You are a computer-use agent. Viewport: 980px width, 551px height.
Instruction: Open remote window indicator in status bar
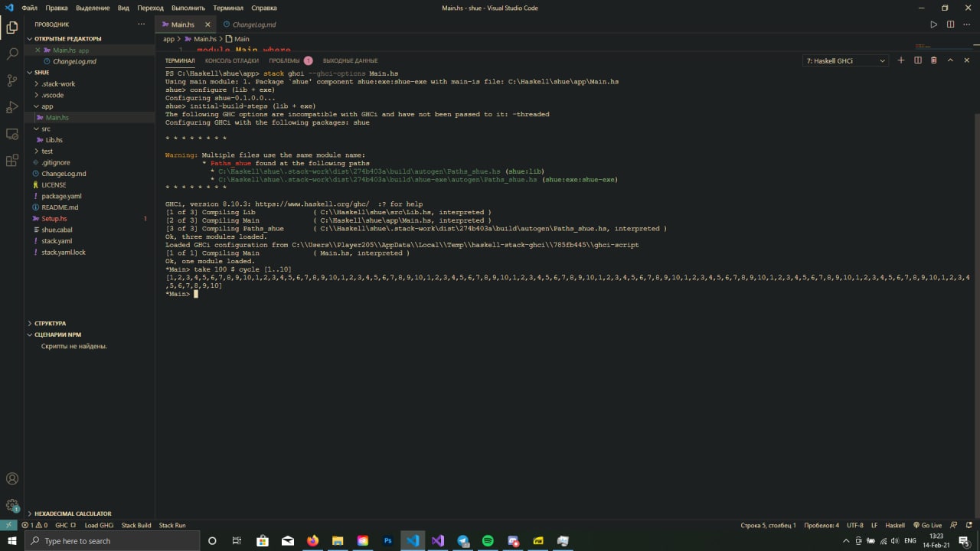(x=8, y=525)
